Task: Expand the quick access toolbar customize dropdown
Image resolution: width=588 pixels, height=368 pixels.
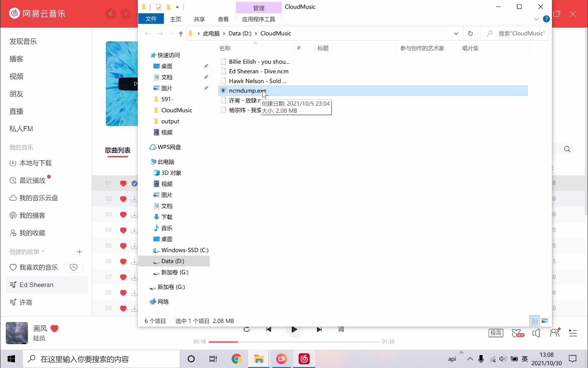Action: pos(177,7)
